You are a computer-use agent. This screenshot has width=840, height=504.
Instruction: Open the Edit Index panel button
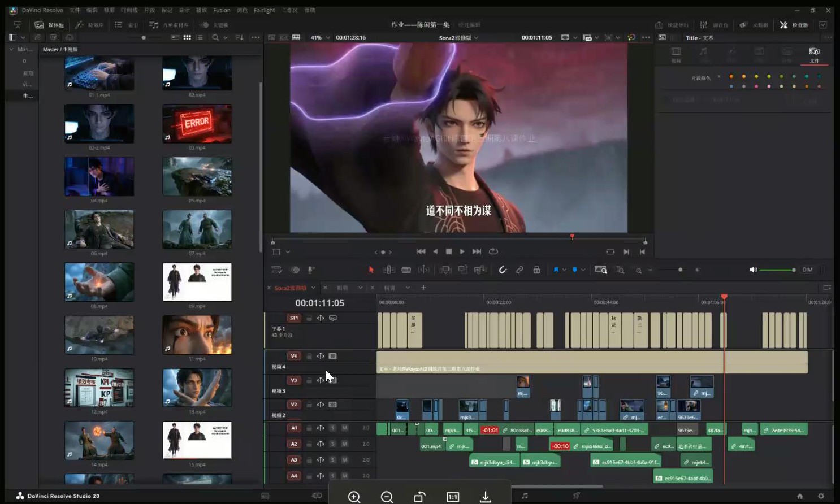point(127,25)
